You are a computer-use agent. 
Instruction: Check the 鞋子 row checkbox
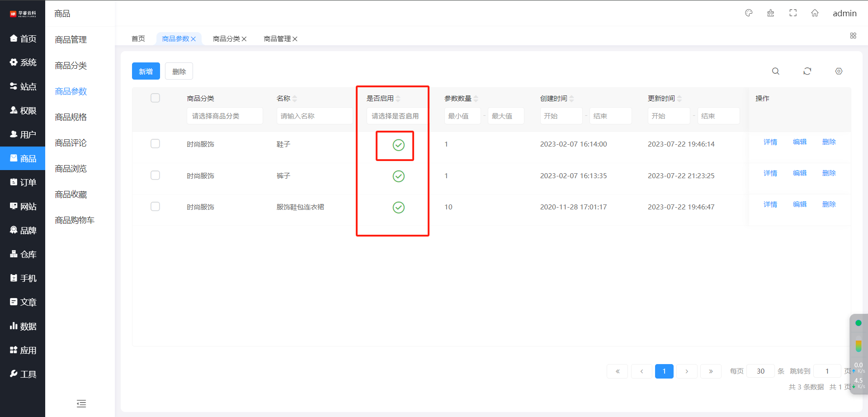tap(155, 144)
